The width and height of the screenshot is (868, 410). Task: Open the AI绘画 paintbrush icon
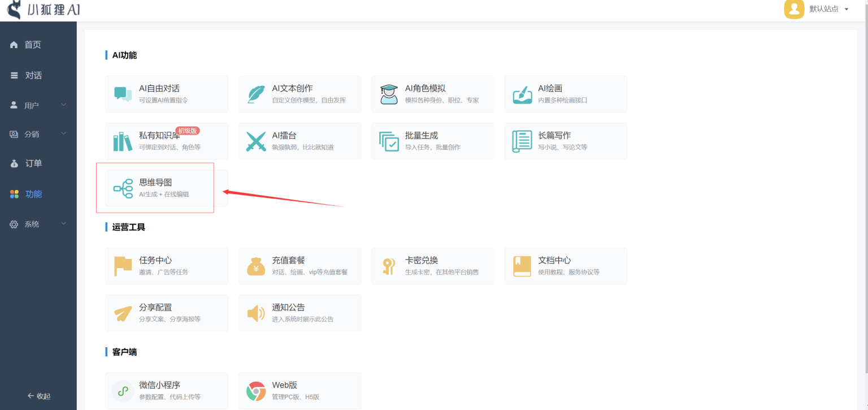(522, 94)
